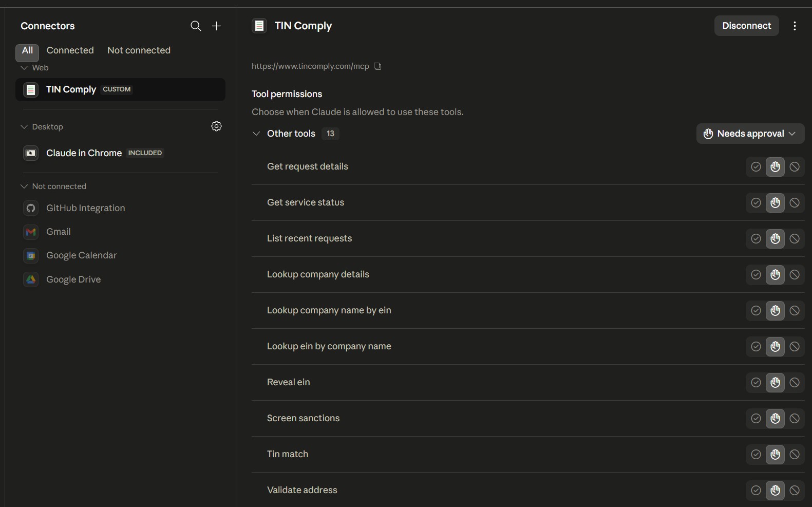Set Get request details to always allow
This screenshot has width=812, height=507.
(756, 166)
